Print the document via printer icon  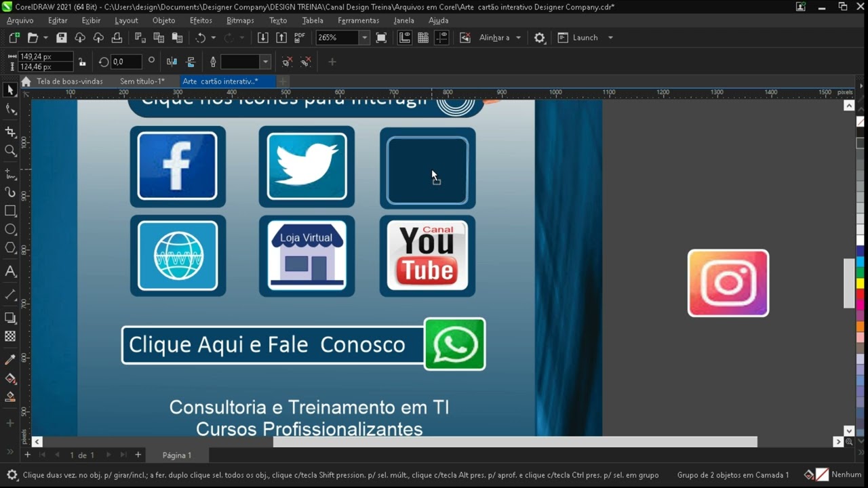click(117, 38)
